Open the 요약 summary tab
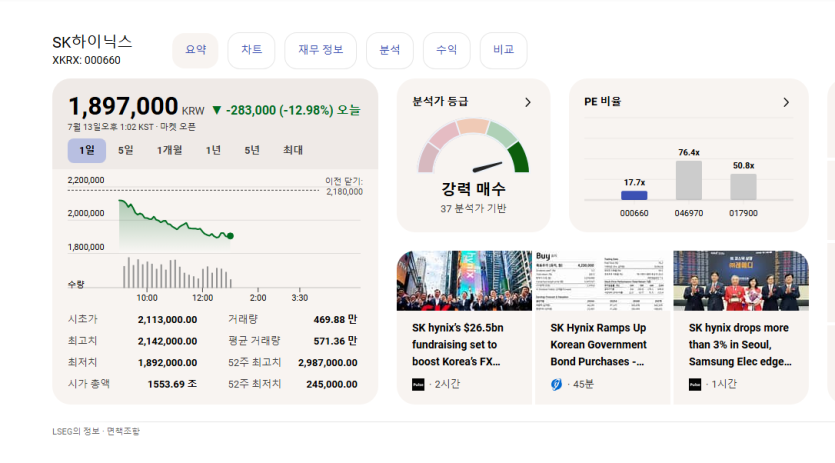The image size is (835, 463). (195, 50)
